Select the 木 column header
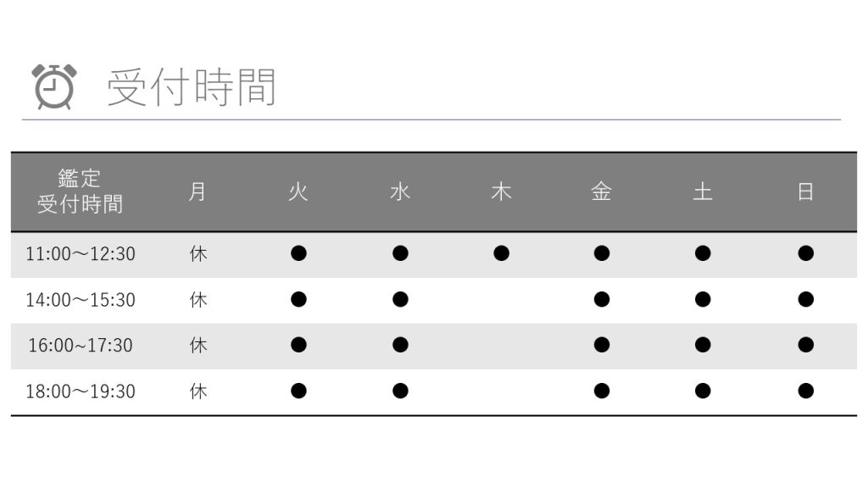 [x=501, y=192]
